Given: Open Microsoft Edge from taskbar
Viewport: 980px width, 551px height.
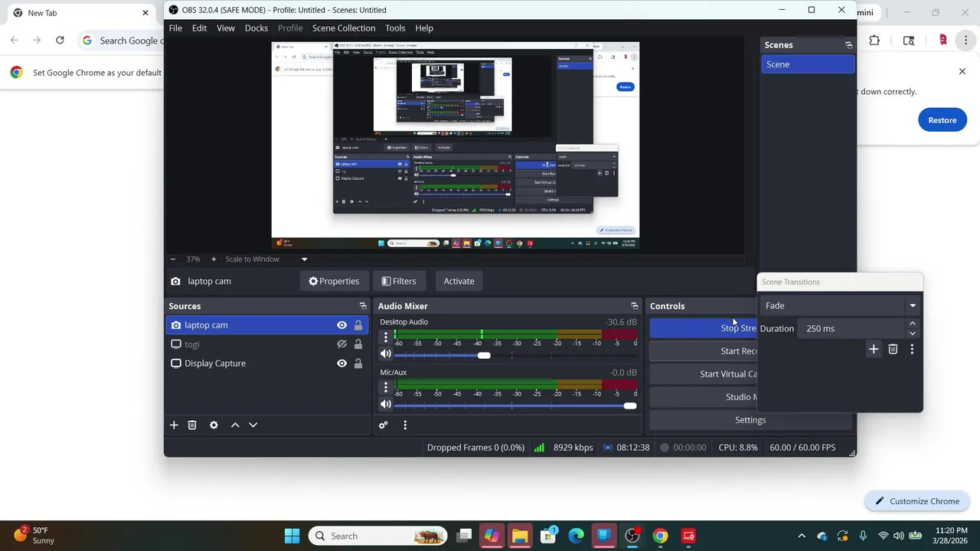Looking at the screenshot, I should [x=576, y=536].
